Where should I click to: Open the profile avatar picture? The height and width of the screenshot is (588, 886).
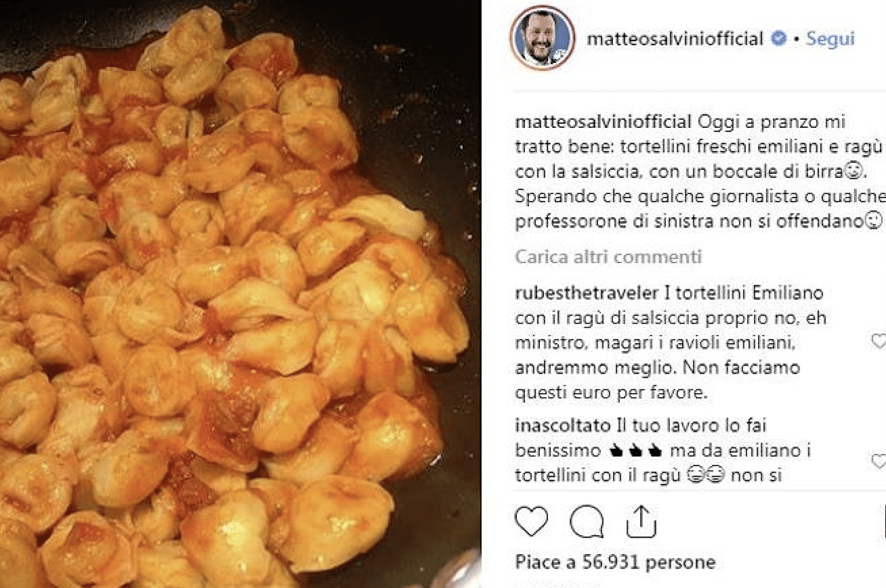point(542,39)
